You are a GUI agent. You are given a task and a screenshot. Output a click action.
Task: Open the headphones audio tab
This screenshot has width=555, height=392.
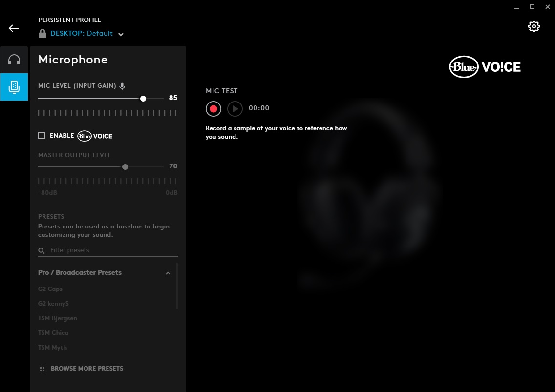tap(14, 60)
